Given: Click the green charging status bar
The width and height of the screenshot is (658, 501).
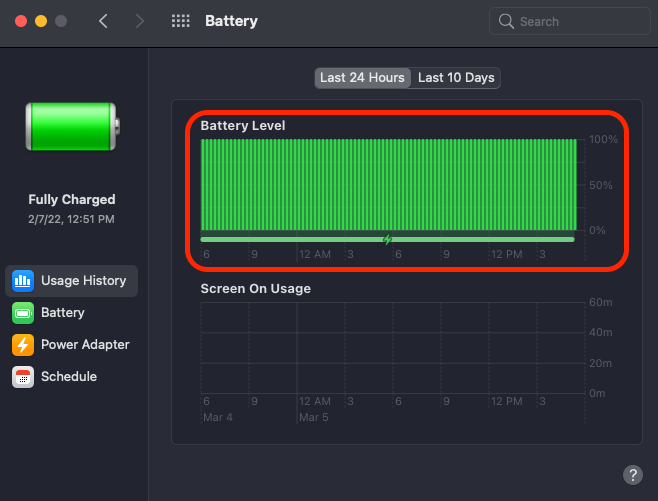Looking at the screenshot, I should click(387, 239).
